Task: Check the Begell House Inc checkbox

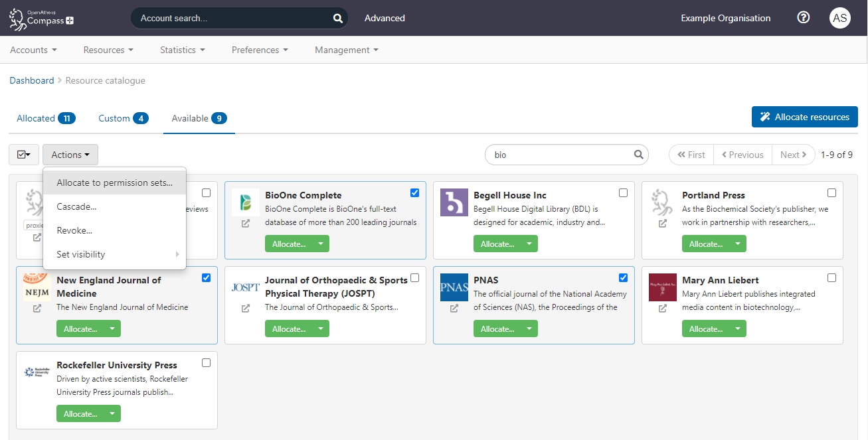Action: coord(623,192)
